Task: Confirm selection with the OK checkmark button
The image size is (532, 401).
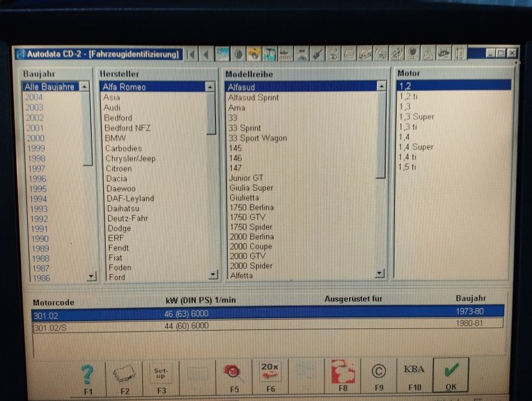Action: [451, 375]
